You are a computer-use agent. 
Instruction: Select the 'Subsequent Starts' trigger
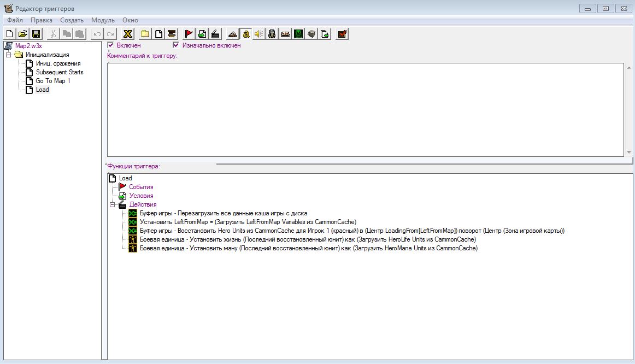[x=60, y=72]
